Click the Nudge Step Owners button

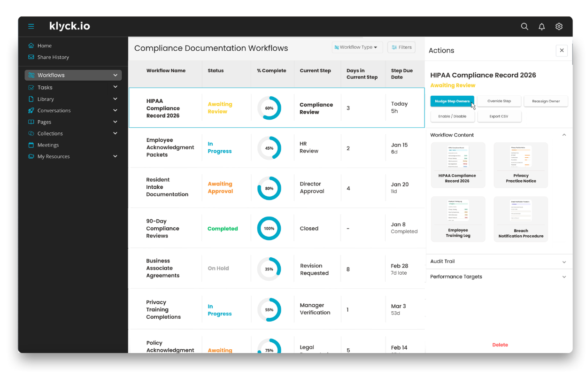452,101
